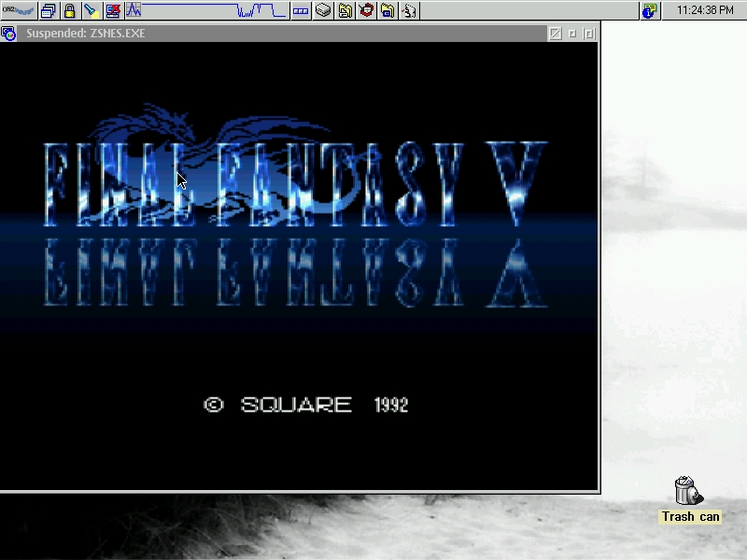Click the yellow padlock lockup icon
The image size is (747, 560).
click(x=69, y=10)
